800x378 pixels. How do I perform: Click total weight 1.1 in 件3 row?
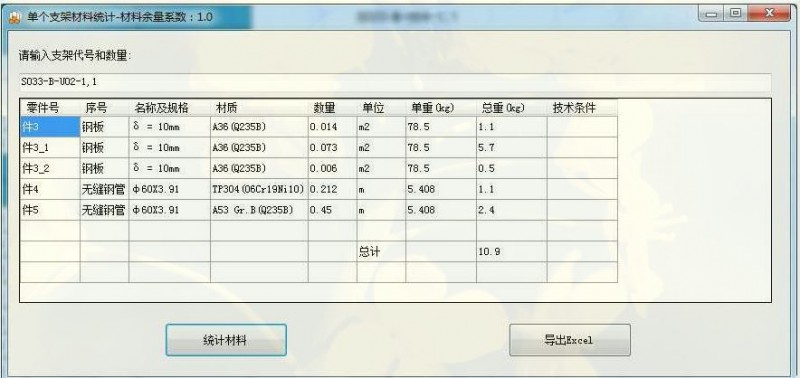pyautogui.click(x=512, y=127)
